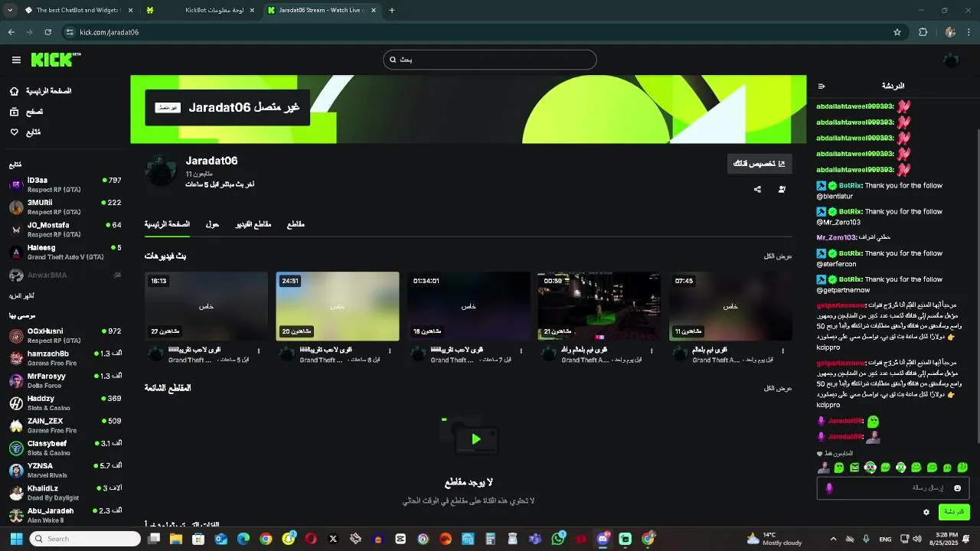The image size is (980, 551).
Task: Open the 00:59 video thumbnail
Action: [599, 306]
